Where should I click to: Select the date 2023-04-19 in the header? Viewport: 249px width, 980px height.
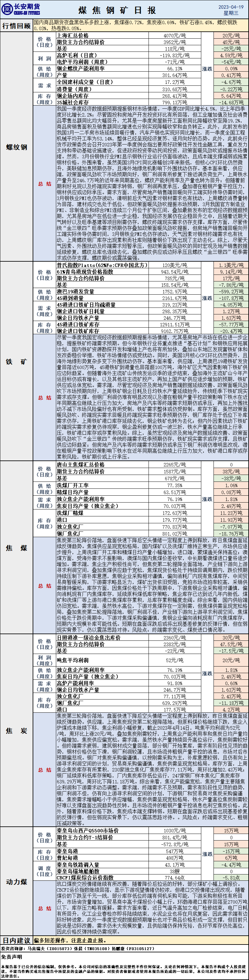(x=231, y=7)
